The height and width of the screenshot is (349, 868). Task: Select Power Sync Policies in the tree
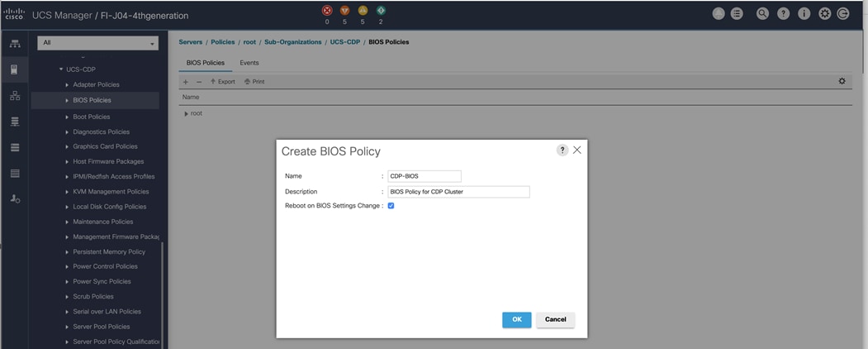(x=102, y=281)
